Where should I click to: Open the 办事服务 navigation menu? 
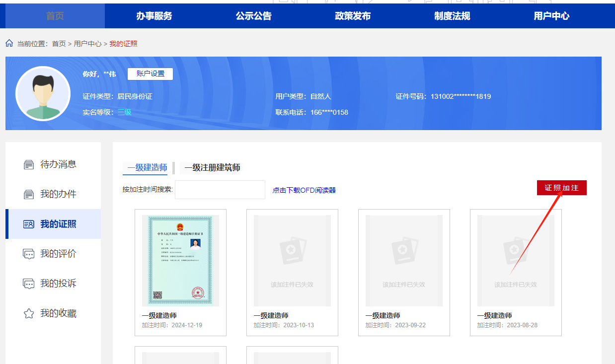click(x=154, y=16)
